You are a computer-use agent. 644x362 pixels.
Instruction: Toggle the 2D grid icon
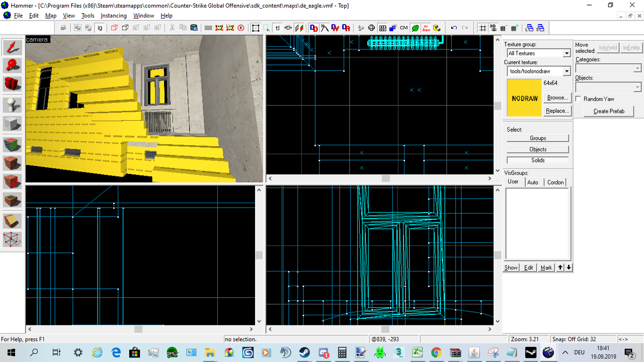click(x=482, y=28)
